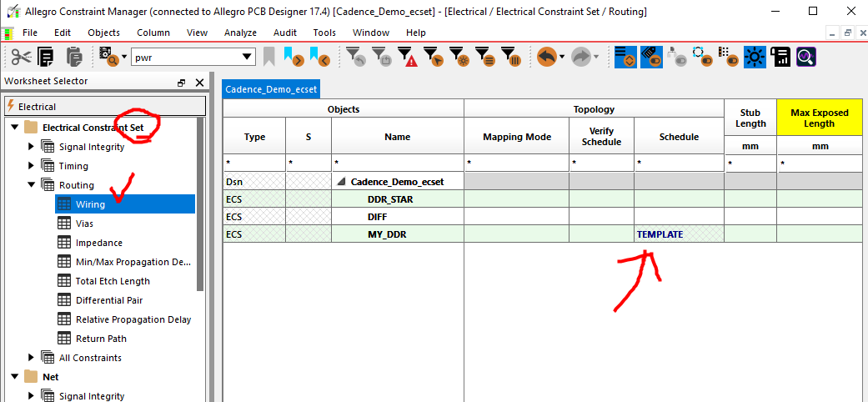Click the Copy icon in toolbar

(47, 57)
